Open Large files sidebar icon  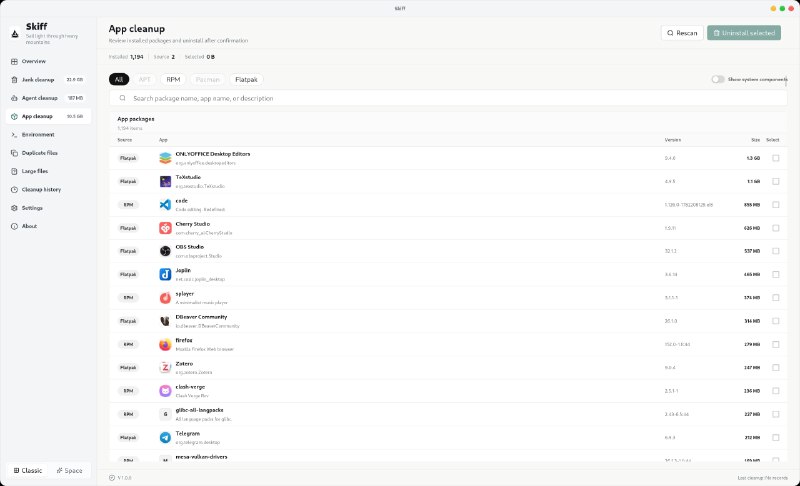(x=14, y=171)
